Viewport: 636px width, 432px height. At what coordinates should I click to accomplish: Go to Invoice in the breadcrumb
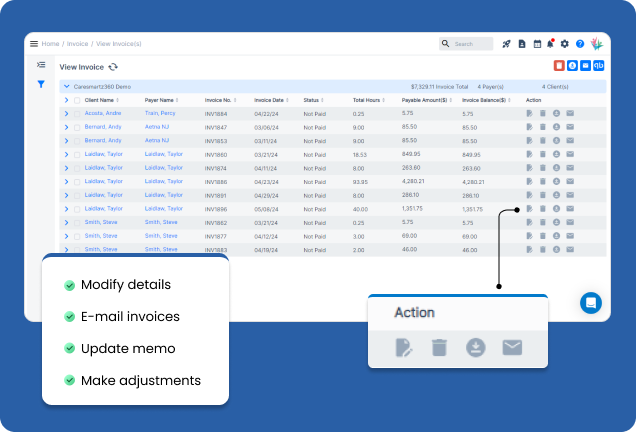77,44
